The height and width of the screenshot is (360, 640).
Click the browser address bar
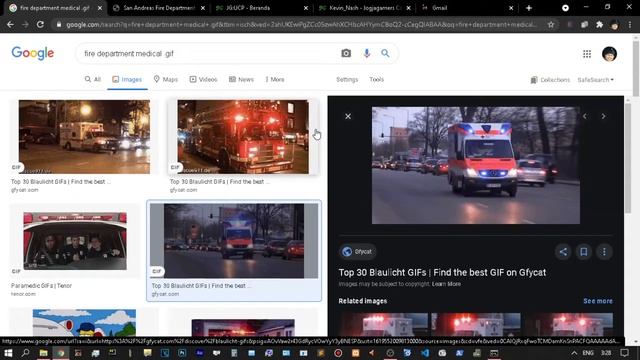tap(301, 24)
